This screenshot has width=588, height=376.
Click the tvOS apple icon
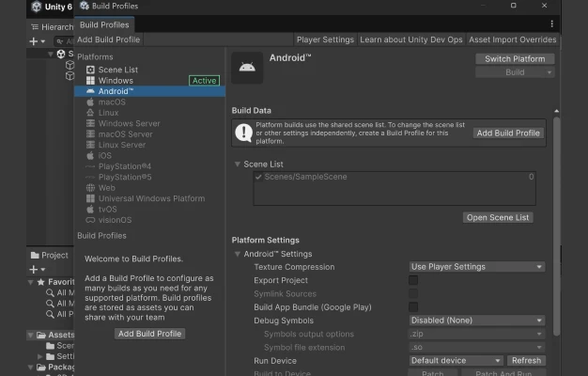coord(90,209)
